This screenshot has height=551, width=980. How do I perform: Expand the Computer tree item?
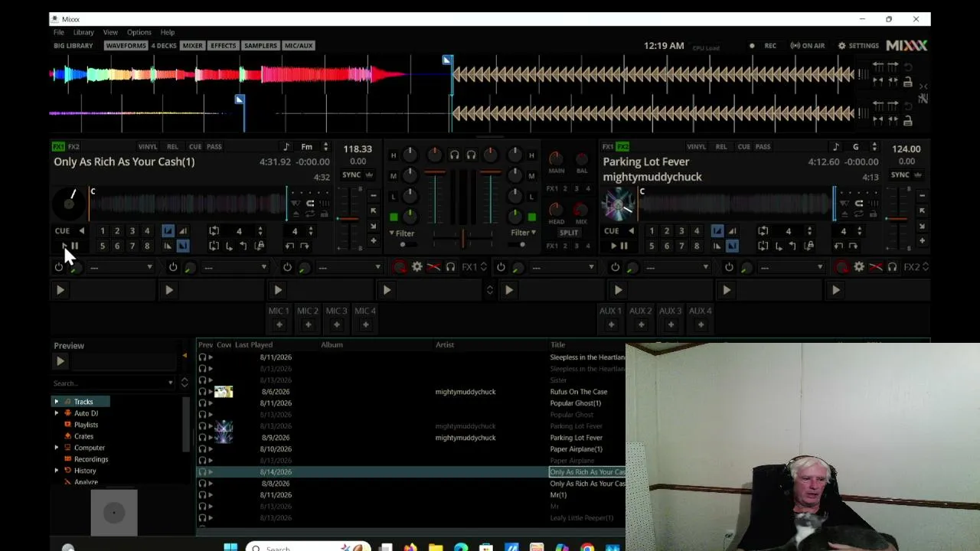click(56, 448)
